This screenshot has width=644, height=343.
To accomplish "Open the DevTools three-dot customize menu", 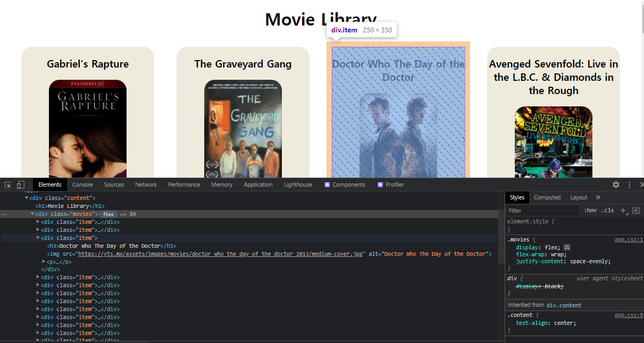I will [x=630, y=185].
